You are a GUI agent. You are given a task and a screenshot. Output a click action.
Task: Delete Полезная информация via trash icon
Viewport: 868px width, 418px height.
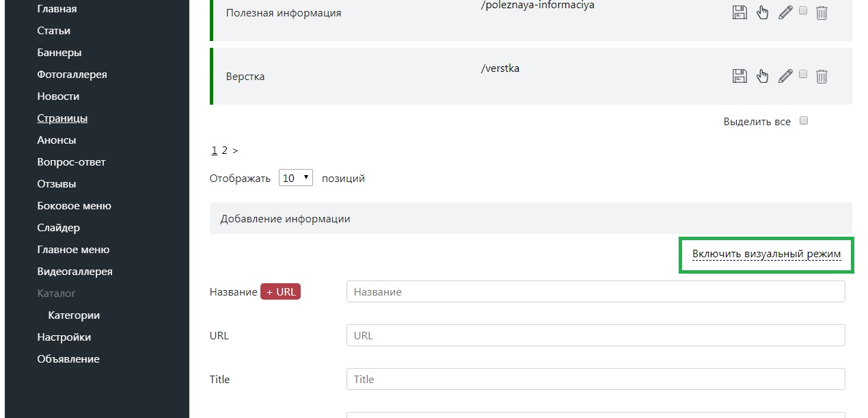(x=822, y=12)
